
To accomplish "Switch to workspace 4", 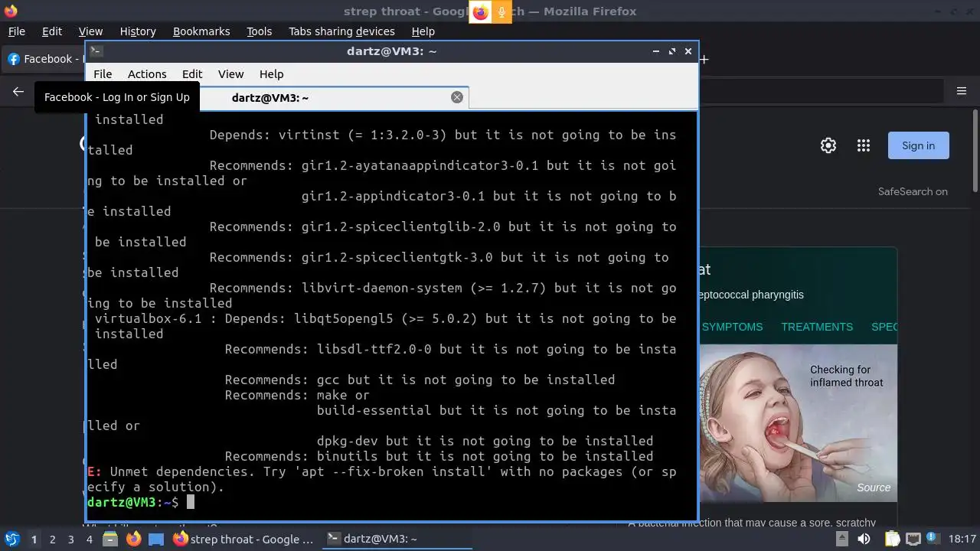I will pos(89,539).
